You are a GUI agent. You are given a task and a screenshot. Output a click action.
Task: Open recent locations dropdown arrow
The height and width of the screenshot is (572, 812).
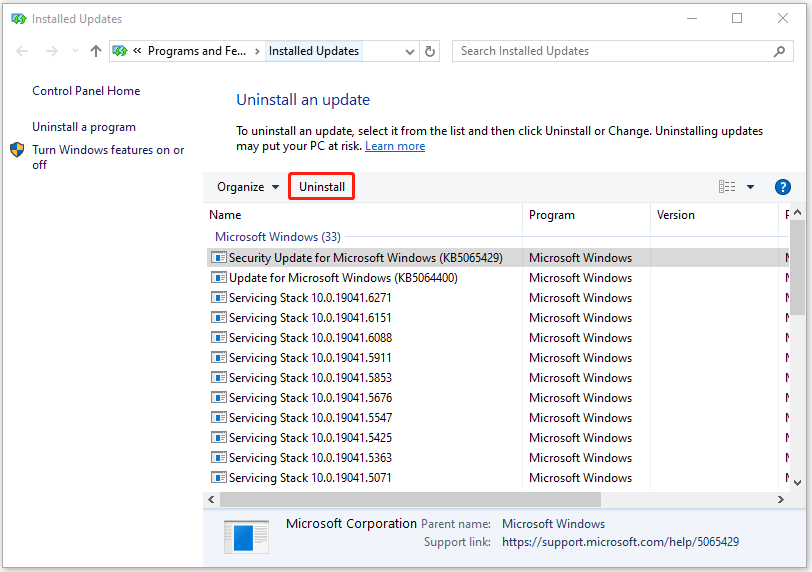tap(76, 51)
